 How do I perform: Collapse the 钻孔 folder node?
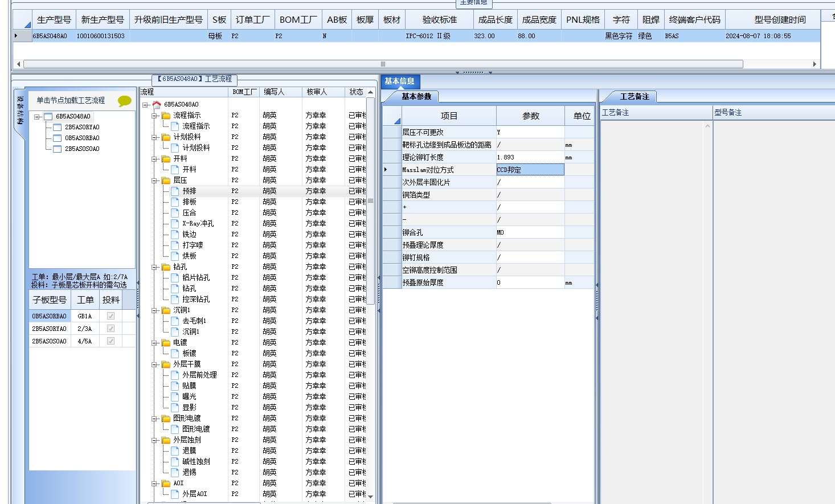(x=154, y=267)
